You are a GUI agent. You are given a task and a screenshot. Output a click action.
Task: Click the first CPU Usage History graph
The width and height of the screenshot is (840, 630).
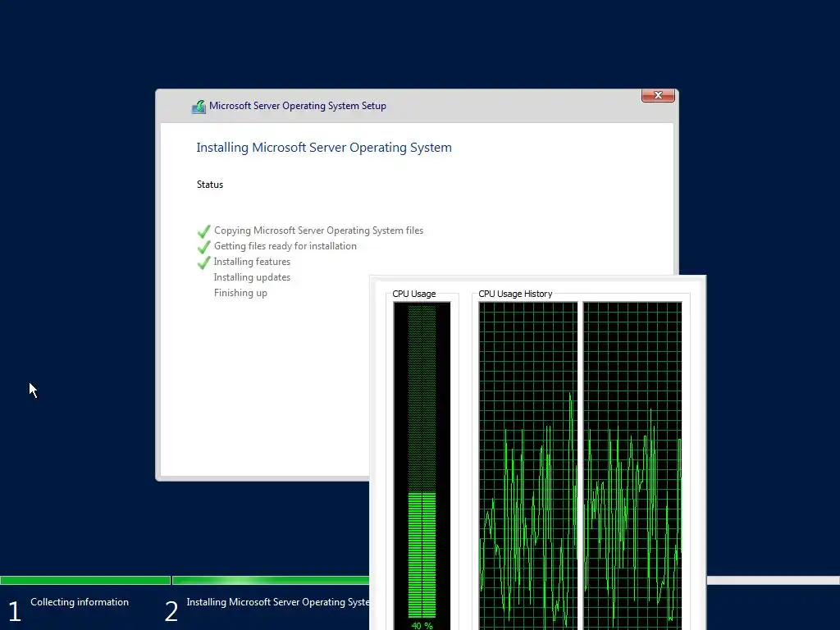click(x=528, y=466)
